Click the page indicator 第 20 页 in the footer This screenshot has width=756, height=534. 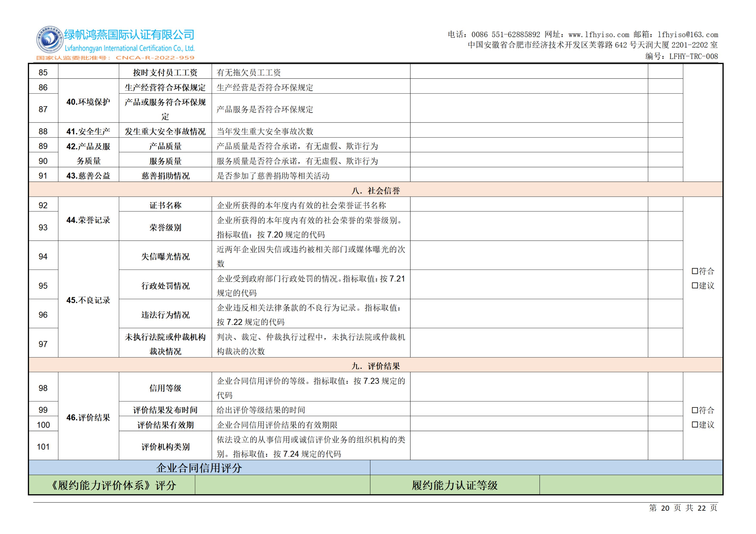tap(665, 508)
